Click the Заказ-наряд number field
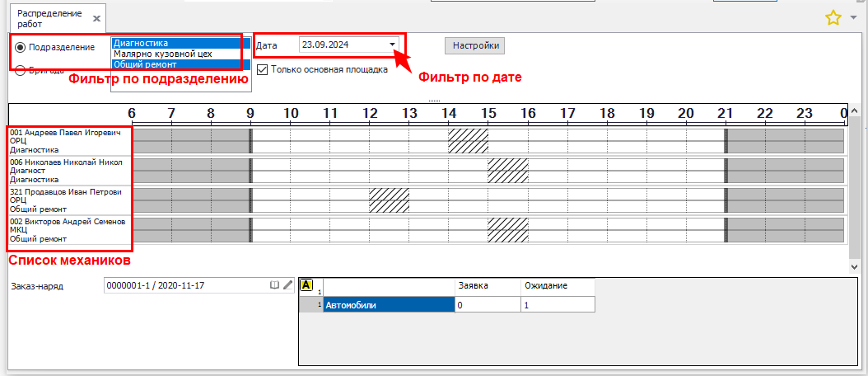This screenshot has height=376, width=868. (186, 285)
